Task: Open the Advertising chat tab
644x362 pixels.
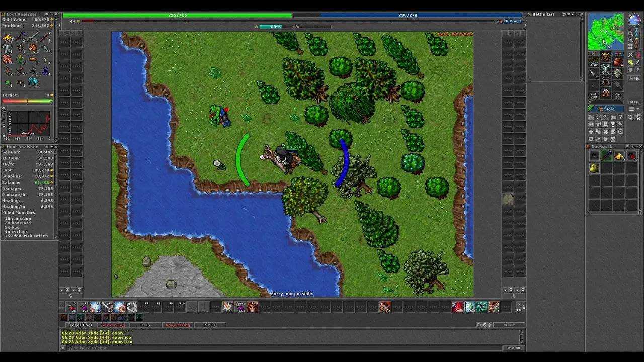Action: [x=178, y=325]
